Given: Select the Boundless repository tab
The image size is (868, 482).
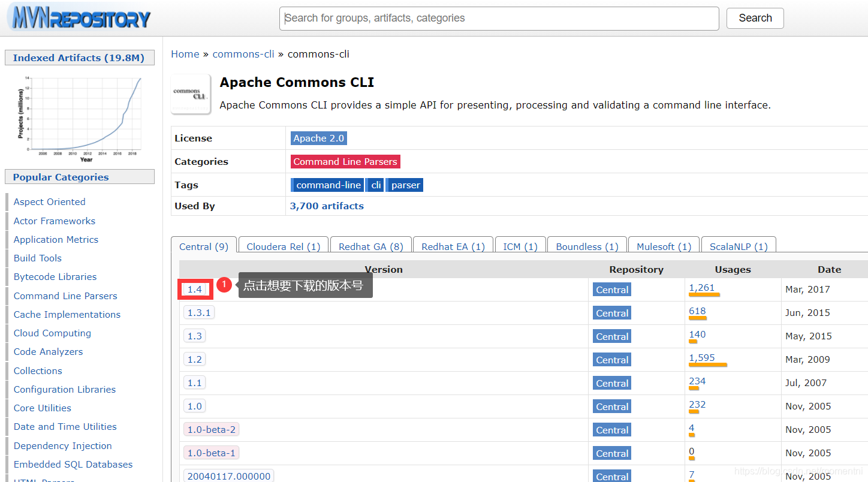Looking at the screenshot, I should tap(586, 246).
